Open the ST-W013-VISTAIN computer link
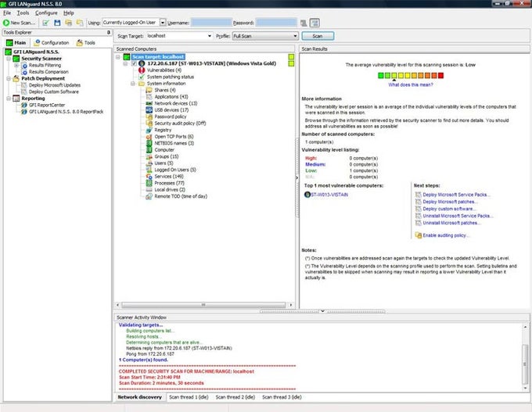This screenshot has height=412, width=532. (x=329, y=195)
